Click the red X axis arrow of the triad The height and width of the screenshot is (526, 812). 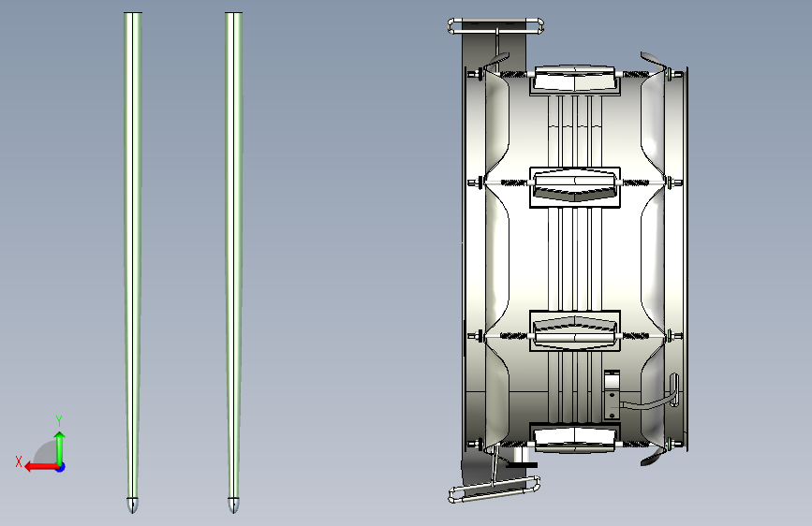pyautogui.click(x=41, y=467)
